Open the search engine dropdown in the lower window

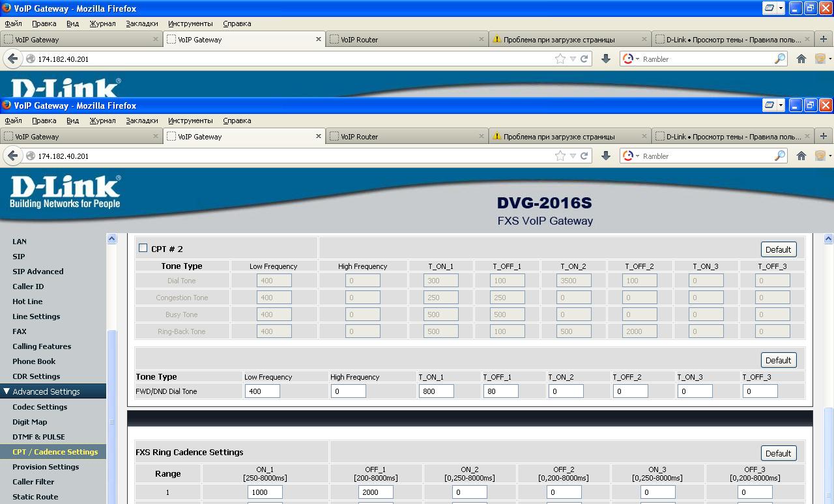[631, 156]
